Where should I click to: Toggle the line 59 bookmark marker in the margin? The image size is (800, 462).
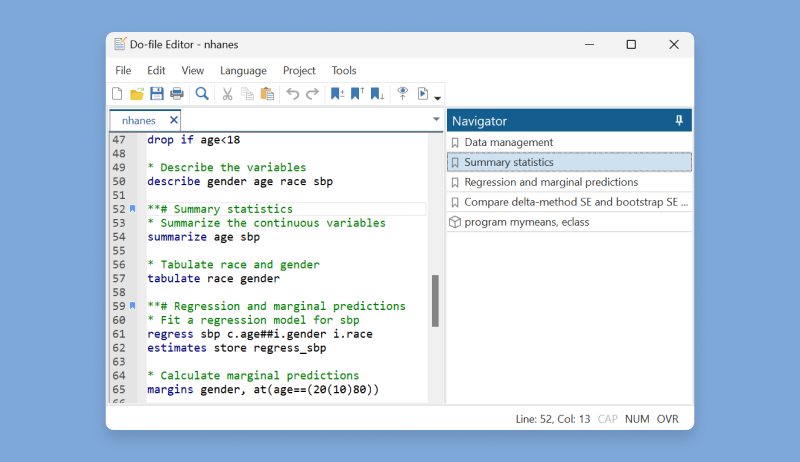(x=132, y=306)
